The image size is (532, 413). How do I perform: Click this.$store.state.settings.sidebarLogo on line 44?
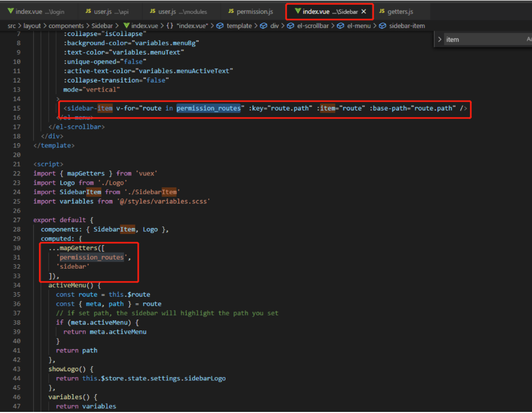click(154, 379)
